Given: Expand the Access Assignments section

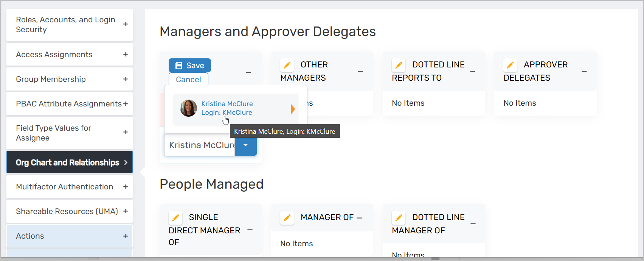Looking at the screenshot, I should coord(126,55).
